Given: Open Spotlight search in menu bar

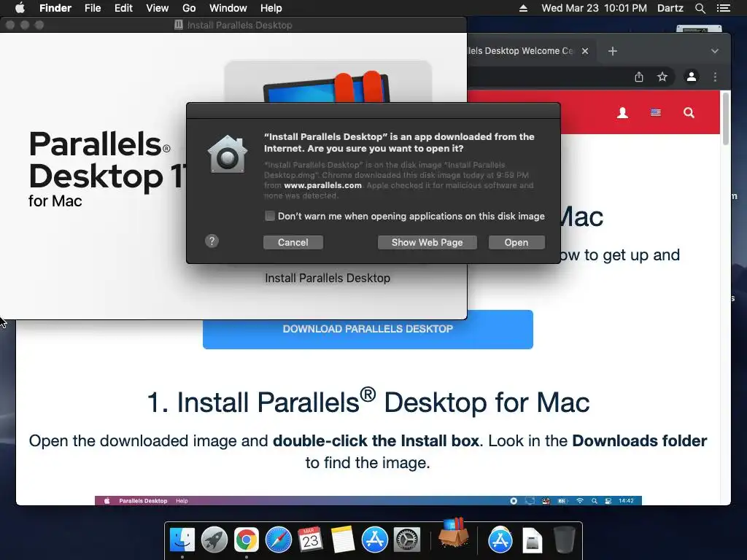Looking at the screenshot, I should (x=700, y=8).
